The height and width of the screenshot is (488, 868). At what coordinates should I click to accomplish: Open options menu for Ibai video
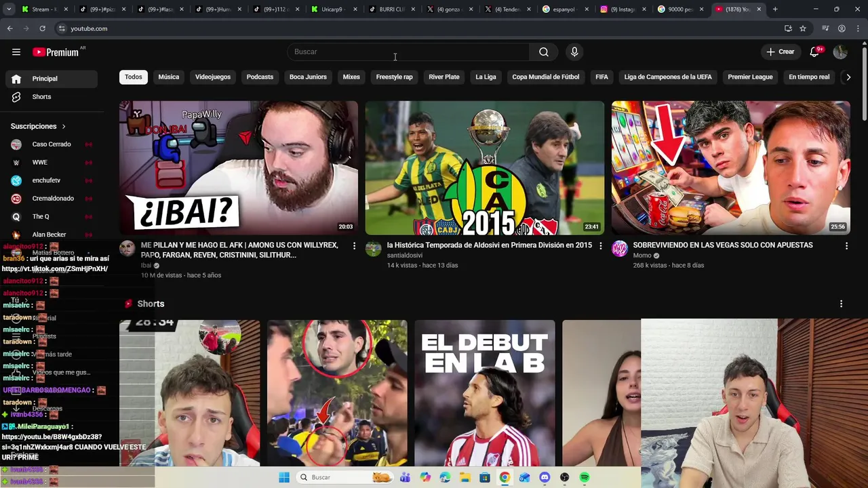point(354,246)
